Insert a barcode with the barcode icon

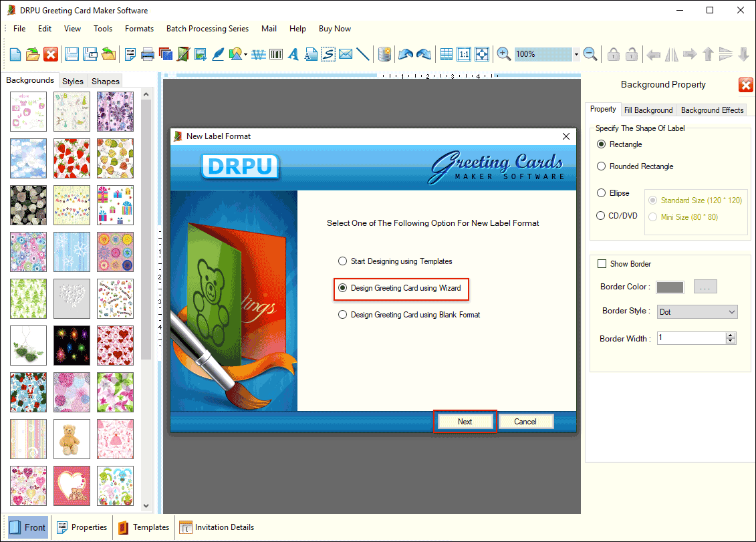(x=276, y=55)
